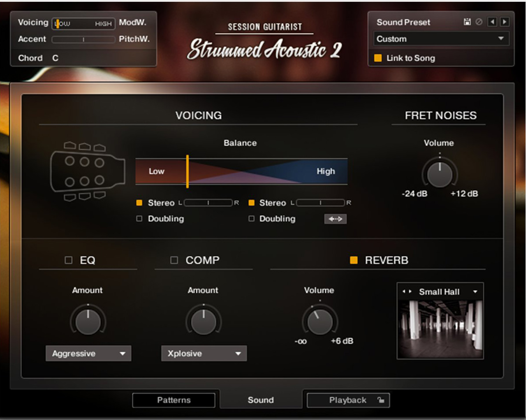This screenshot has width=526, height=420.
Task: Disable the REVERB effect
Action: [353, 260]
